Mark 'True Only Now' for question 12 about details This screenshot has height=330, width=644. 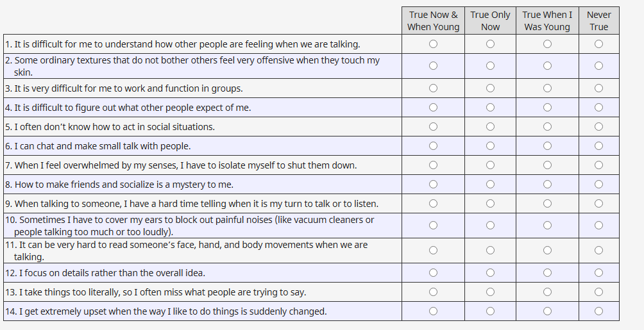490,273
